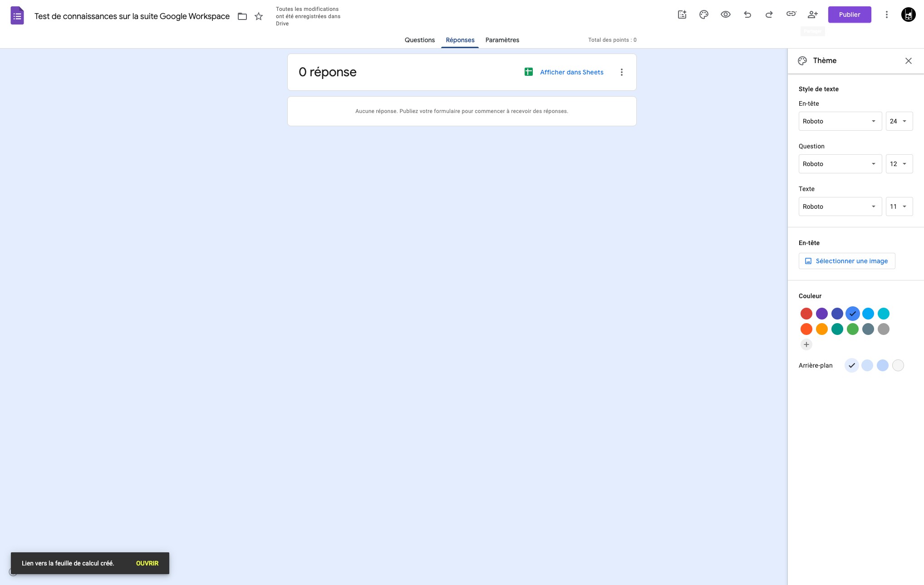
Task: Redo the last change
Action: pos(769,15)
